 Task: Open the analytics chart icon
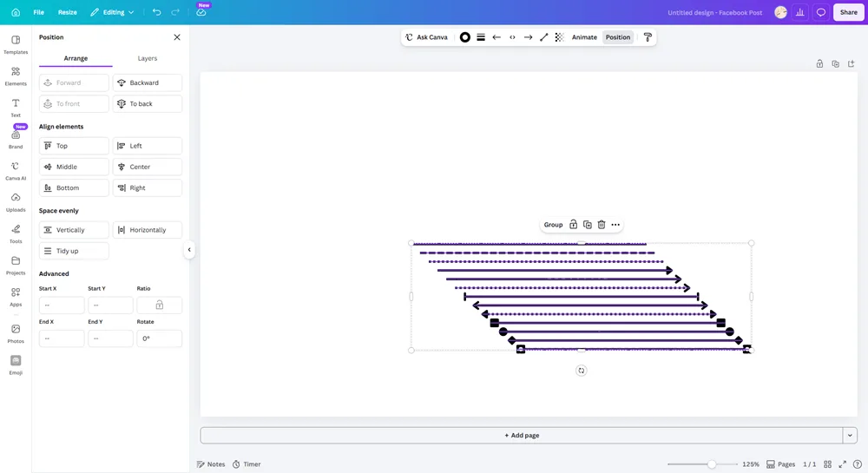(800, 12)
